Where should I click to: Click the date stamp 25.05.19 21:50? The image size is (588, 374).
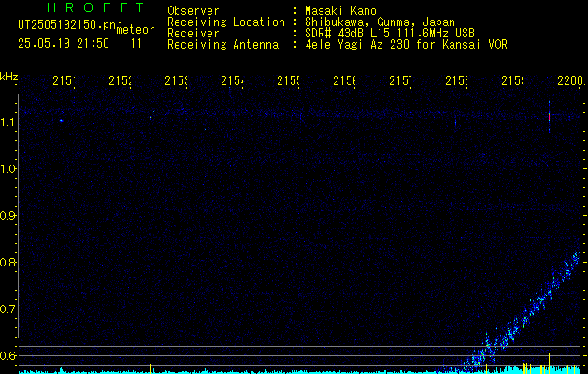pos(64,44)
